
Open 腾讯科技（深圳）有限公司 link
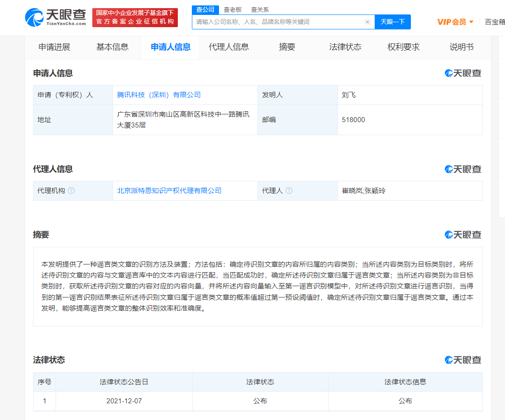159,95
